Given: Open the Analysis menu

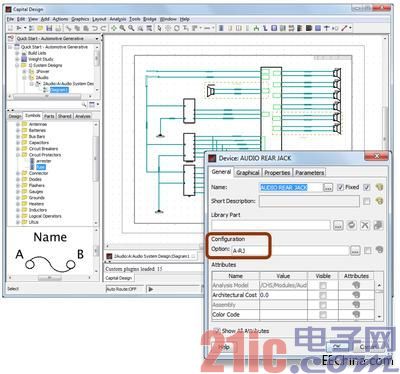Looking at the screenshot, I should click(118, 19).
